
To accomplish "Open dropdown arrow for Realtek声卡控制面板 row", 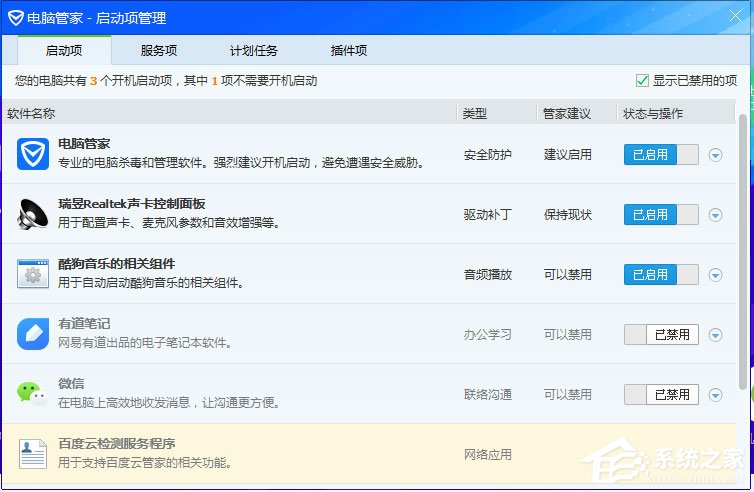I will tap(716, 215).
